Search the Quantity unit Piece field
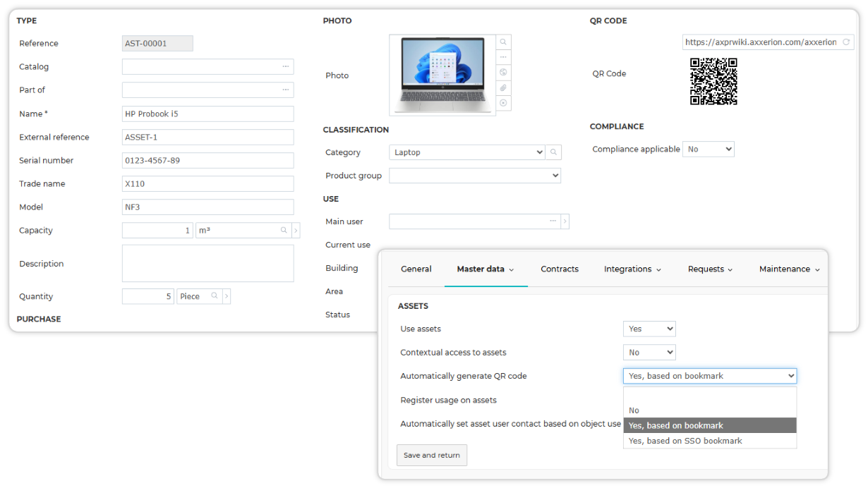The width and height of the screenshot is (868, 488). pyautogui.click(x=215, y=296)
